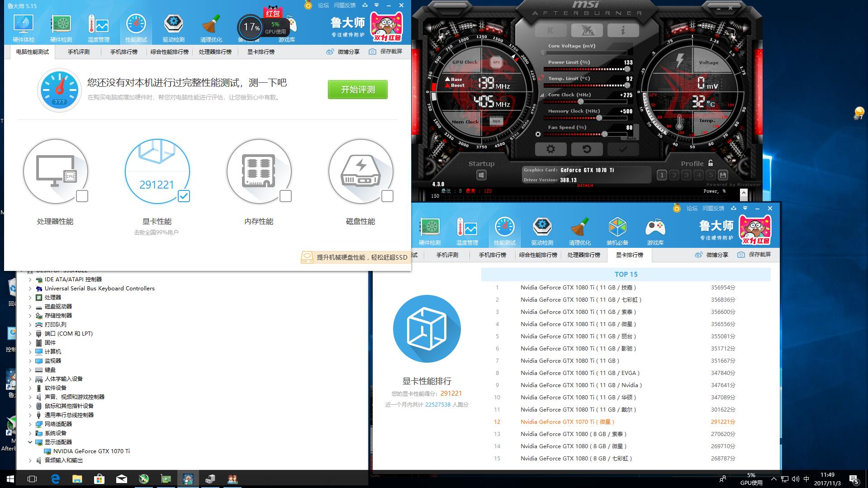The width and height of the screenshot is (868, 488).
Task: Toggle Afterburner Startup with the Windows logo button
Action: tap(481, 175)
